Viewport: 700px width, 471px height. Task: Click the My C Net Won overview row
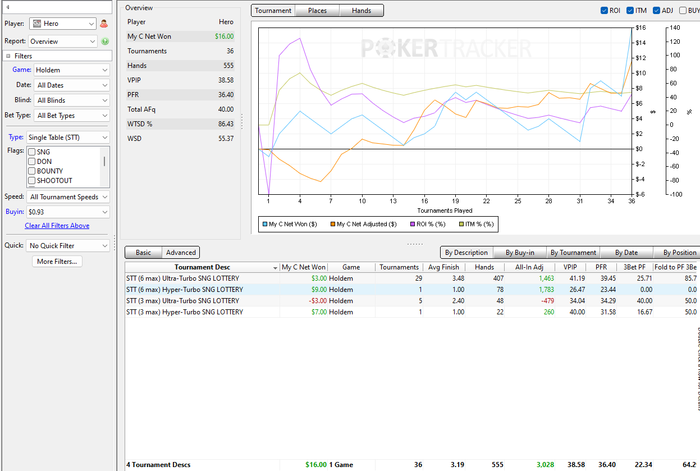[x=180, y=37]
